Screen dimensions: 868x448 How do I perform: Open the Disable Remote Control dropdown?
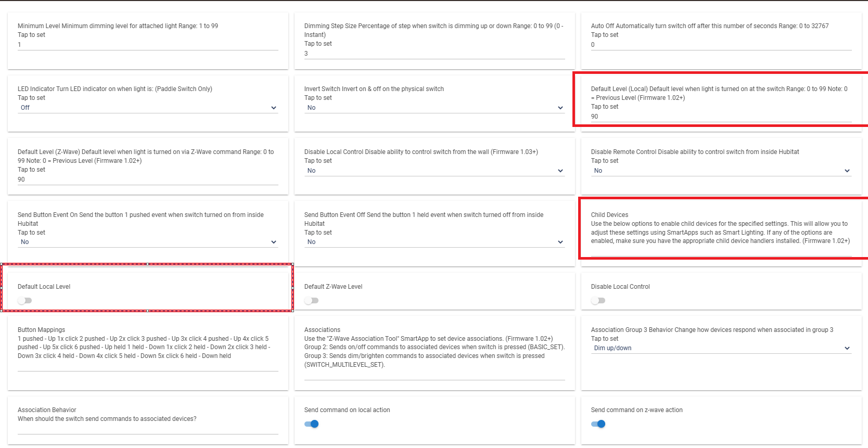(721, 171)
